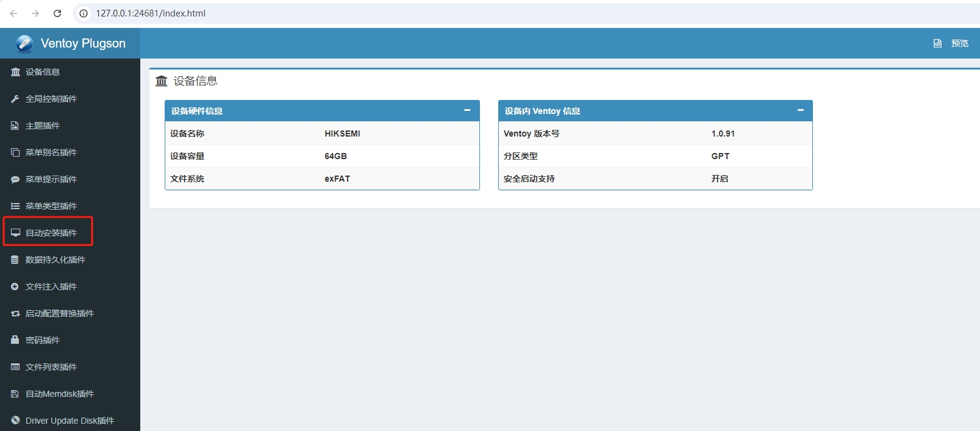980x431 pixels.
Task: Collapse the 设备内 Ventoy 信息 panel
Action: 800,110
